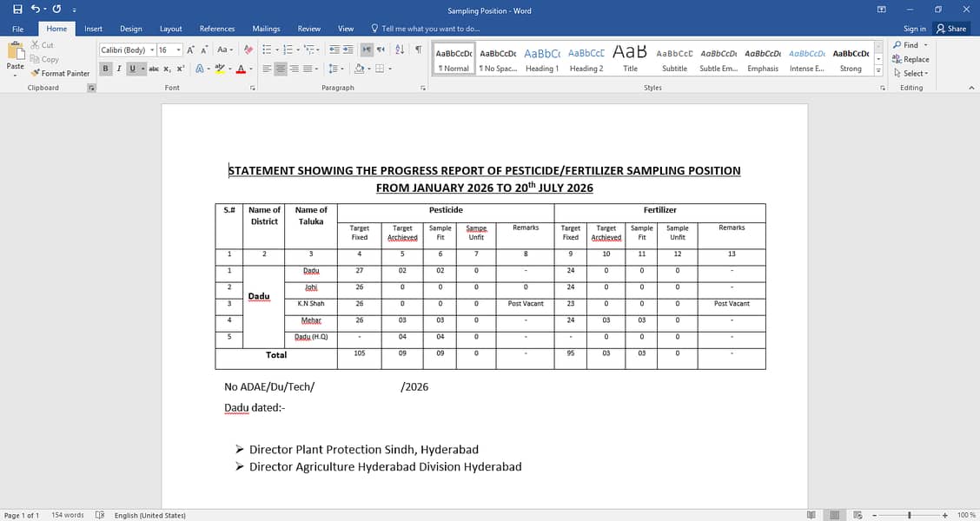Click the spelling proofing icon in status bar
Screen dimensions: 980x521
pos(100,515)
